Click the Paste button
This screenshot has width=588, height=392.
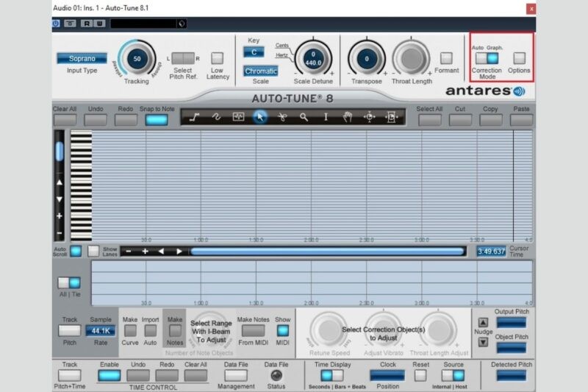521,120
